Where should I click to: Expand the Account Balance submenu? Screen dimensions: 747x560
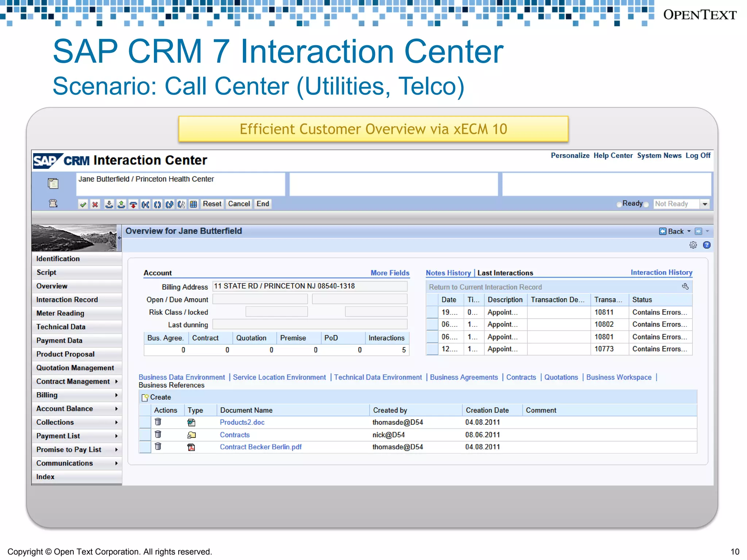coord(116,409)
